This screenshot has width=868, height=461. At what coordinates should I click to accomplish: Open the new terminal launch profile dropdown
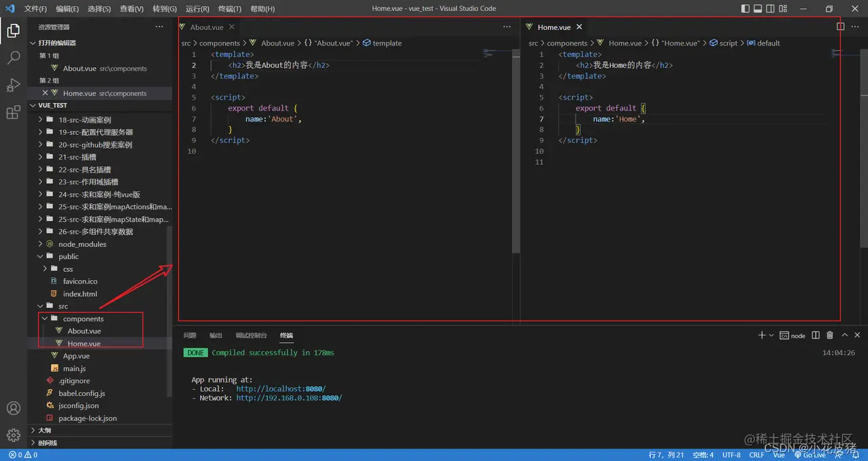[x=771, y=336]
